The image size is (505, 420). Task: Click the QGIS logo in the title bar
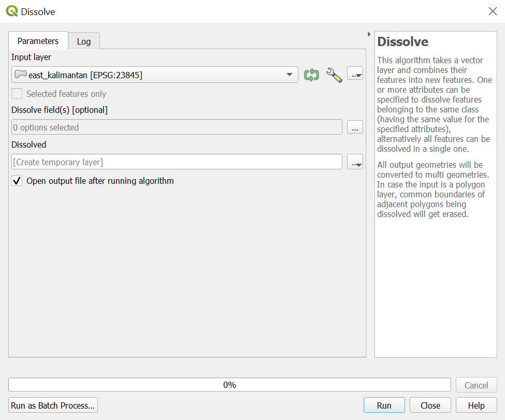click(x=11, y=11)
